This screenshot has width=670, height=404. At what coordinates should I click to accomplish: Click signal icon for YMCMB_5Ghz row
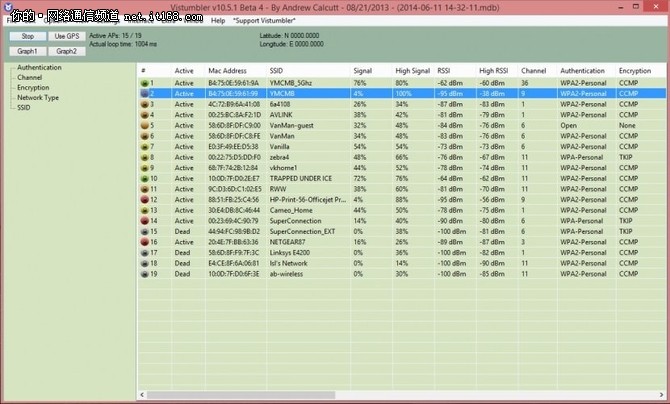tap(144, 83)
